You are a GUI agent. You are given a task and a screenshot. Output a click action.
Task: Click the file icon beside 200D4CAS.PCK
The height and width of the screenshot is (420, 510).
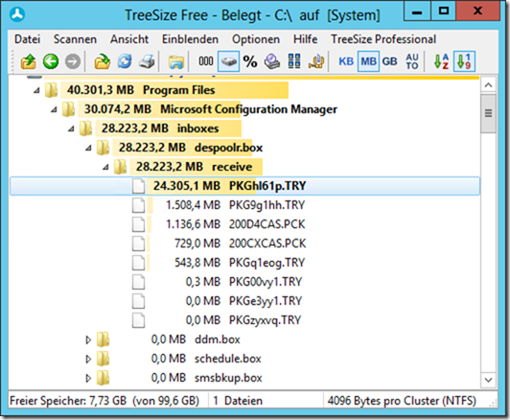139,224
